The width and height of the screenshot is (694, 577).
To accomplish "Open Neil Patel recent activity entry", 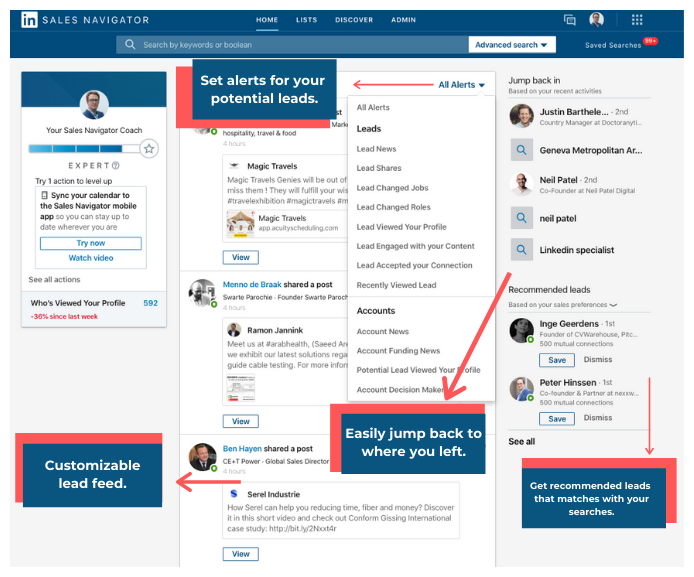I will click(580, 184).
